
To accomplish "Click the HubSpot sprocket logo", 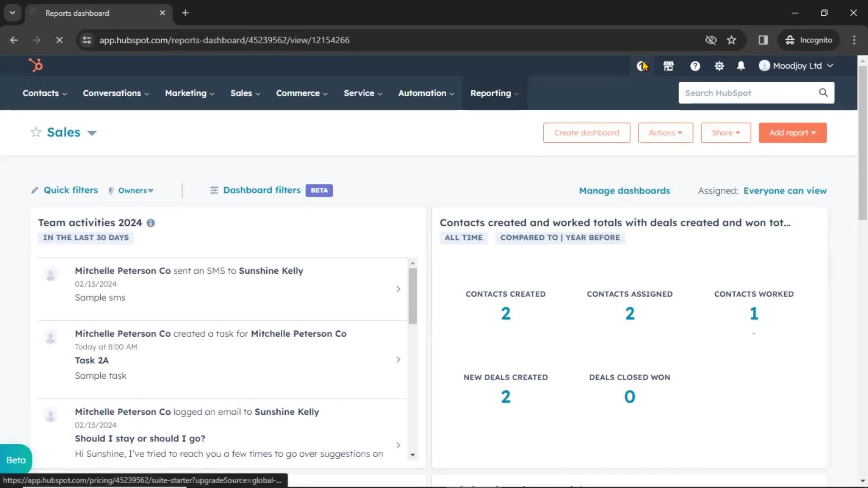I will point(36,66).
